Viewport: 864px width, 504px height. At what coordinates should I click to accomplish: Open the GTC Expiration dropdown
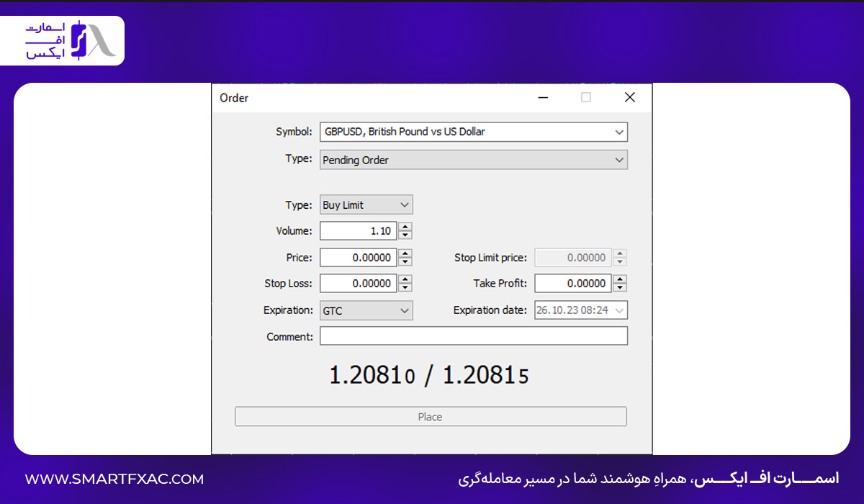pyautogui.click(x=366, y=310)
